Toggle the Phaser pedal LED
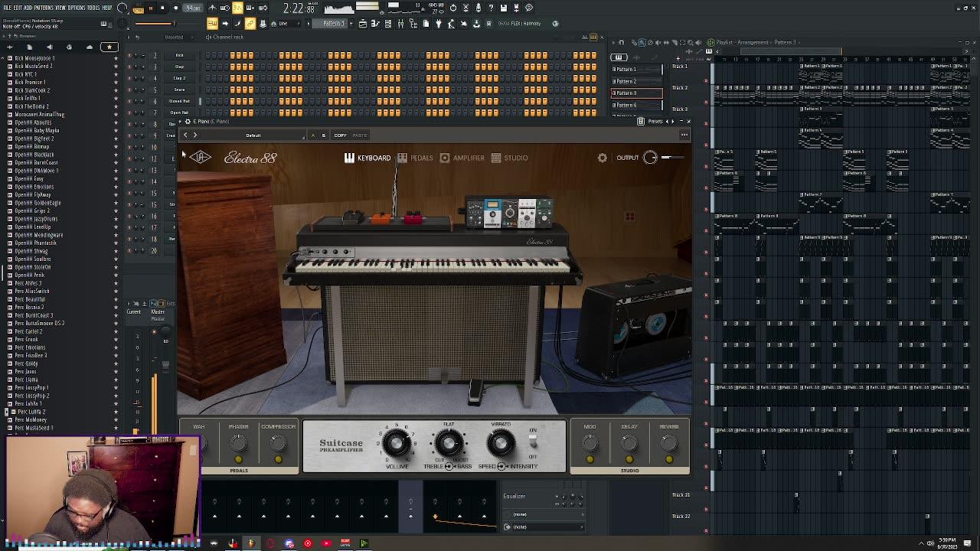The width and height of the screenshot is (980, 551). coord(238,459)
